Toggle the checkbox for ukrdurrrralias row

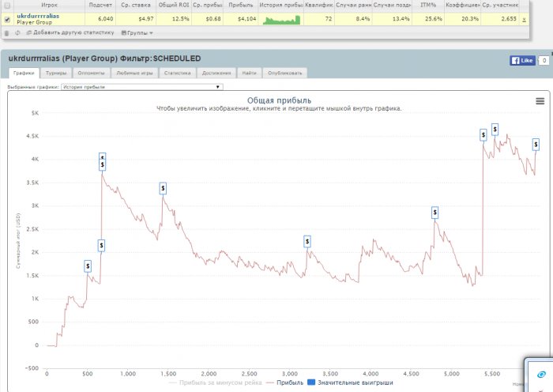7,19
